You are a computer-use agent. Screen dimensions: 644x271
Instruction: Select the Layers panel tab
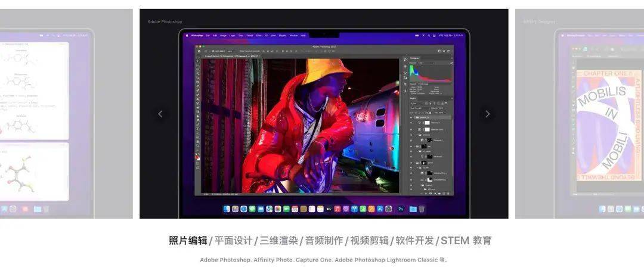point(413,98)
